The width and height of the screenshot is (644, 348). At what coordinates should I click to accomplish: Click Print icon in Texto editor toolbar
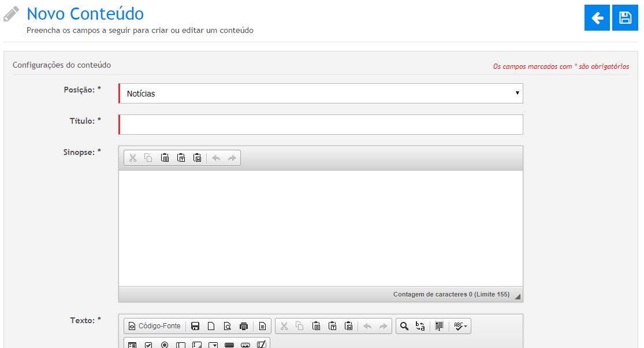tap(244, 326)
